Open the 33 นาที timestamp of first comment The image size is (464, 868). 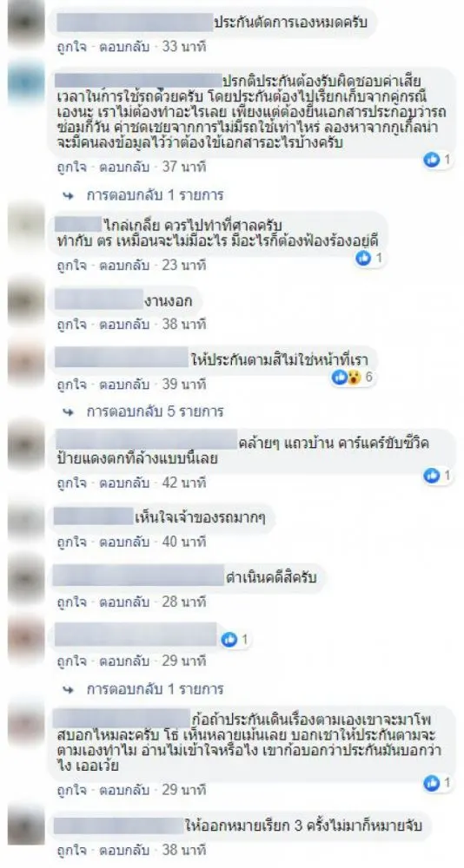[x=184, y=47]
